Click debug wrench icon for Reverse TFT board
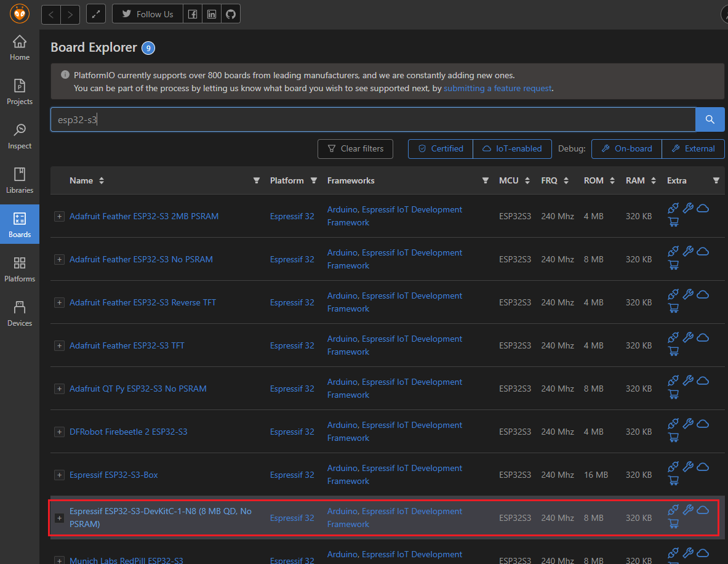This screenshot has height=564, width=728. pyautogui.click(x=688, y=294)
